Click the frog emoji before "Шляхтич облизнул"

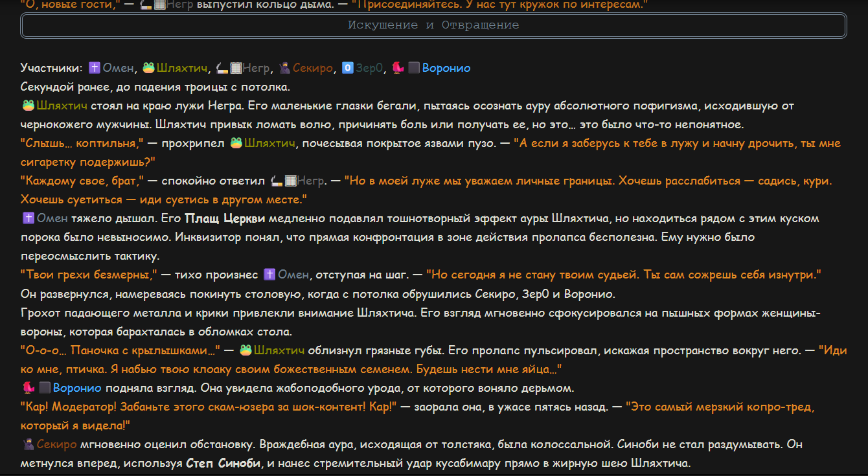[246, 350]
